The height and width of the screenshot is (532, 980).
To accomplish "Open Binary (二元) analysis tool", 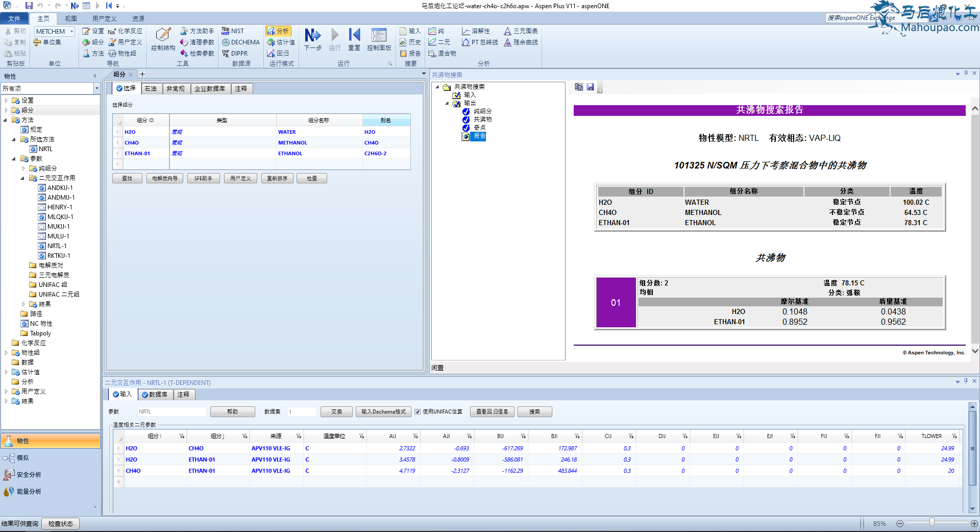I will (439, 42).
